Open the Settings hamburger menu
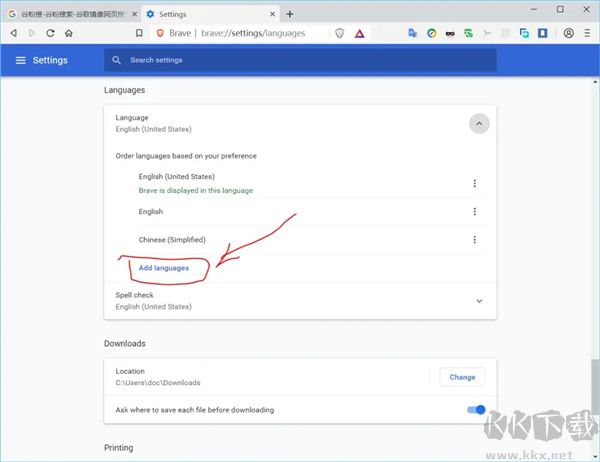The height and width of the screenshot is (462, 600). [20, 60]
